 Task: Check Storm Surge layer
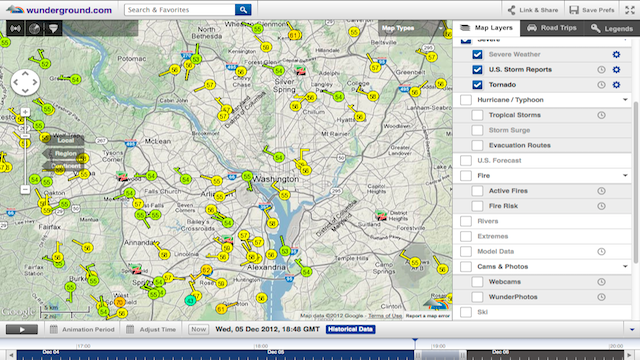(x=477, y=130)
